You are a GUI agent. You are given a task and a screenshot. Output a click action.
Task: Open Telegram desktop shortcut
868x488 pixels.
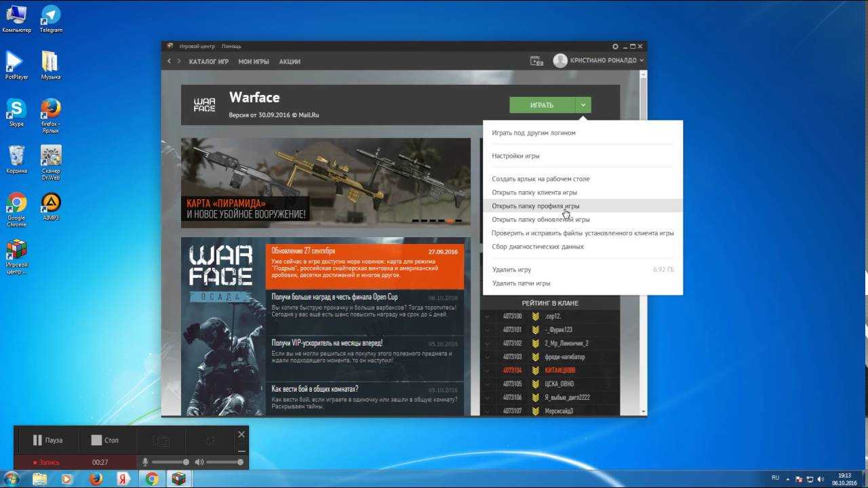pos(51,19)
